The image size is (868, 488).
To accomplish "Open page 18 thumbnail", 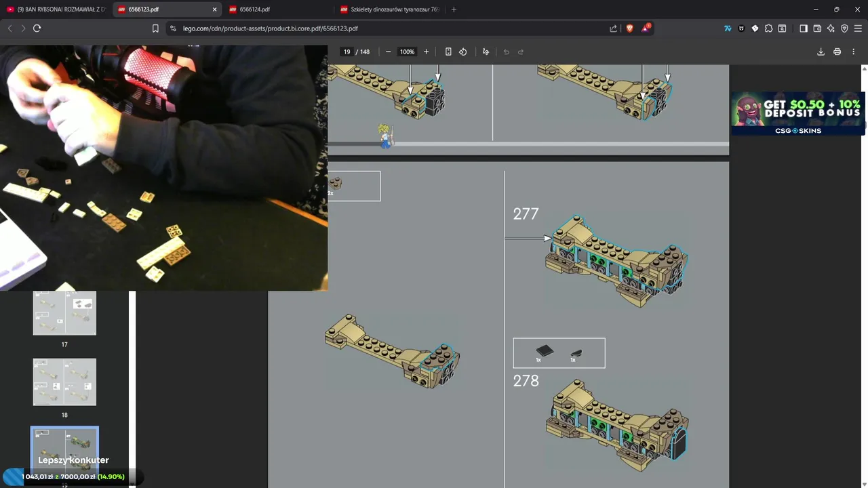I will (64, 382).
